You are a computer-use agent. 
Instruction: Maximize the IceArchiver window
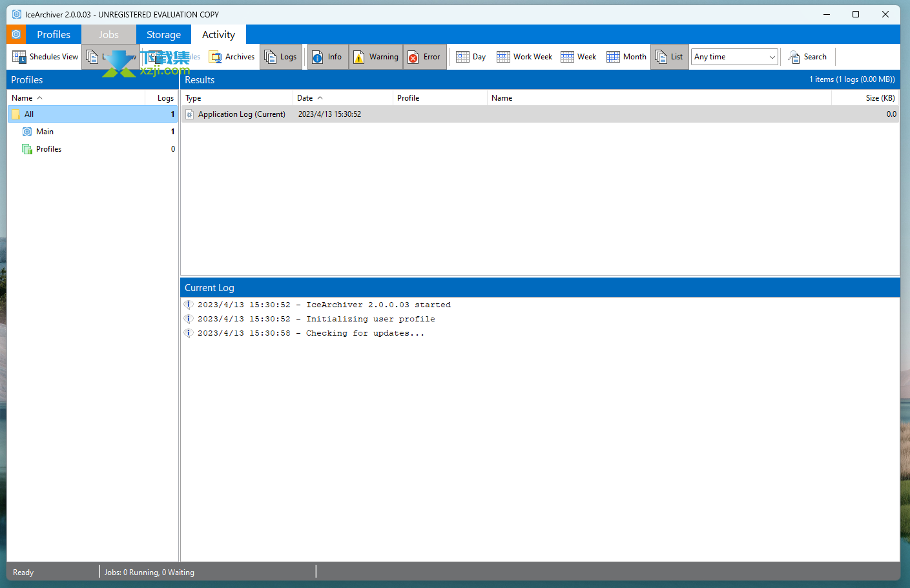(856, 14)
